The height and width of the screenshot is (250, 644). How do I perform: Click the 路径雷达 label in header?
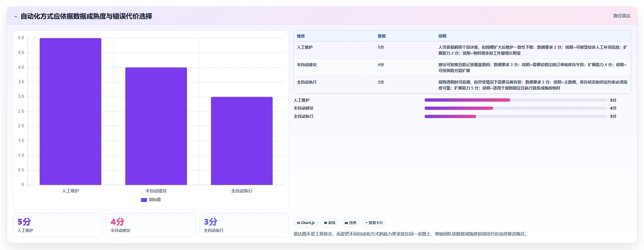[x=622, y=16]
